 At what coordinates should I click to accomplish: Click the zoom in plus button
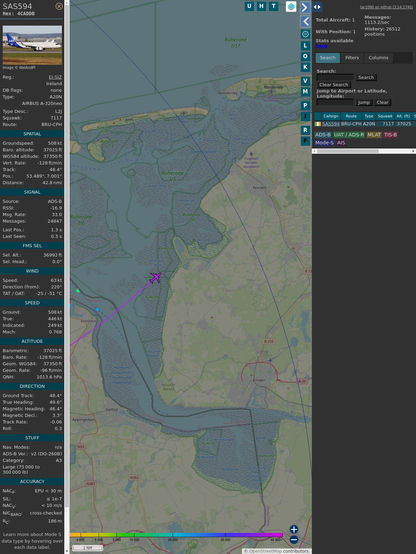(x=294, y=529)
